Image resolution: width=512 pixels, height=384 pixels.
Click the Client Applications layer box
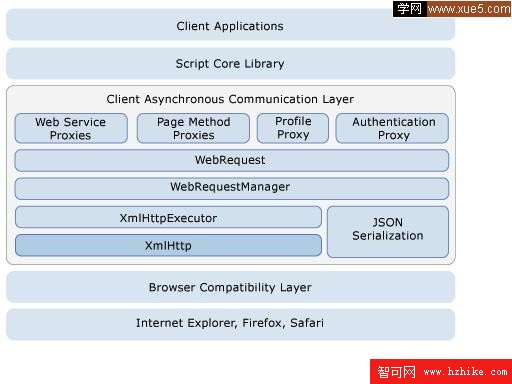coord(230,25)
